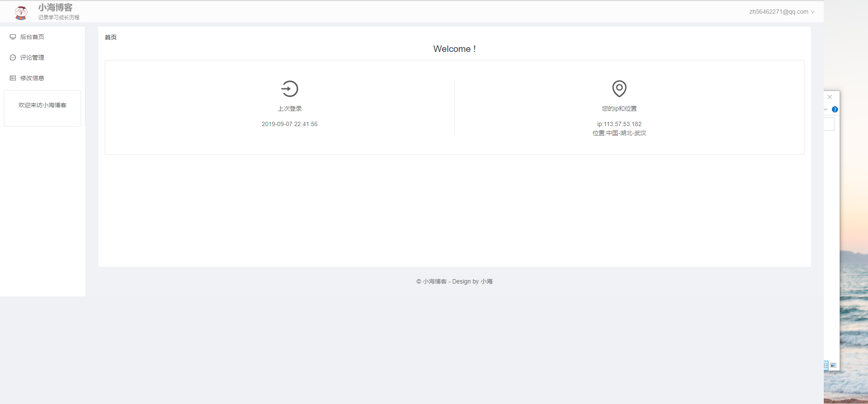Image resolution: width=868 pixels, height=404 pixels.
Task: Click the 小海博客 mascot logo
Action: click(21, 12)
